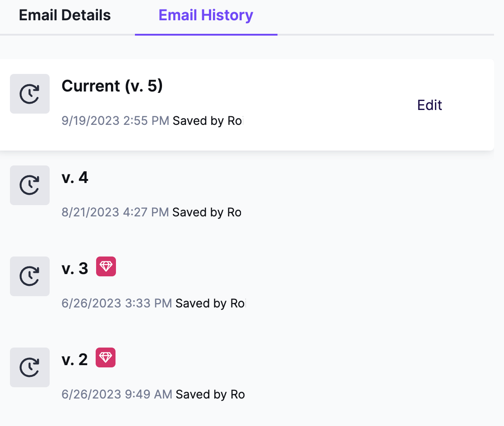Viewport: 504px width, 426px height.
Task: Switch to the Email Details tab
Action: pyautogui.click(x=65, y=15)
